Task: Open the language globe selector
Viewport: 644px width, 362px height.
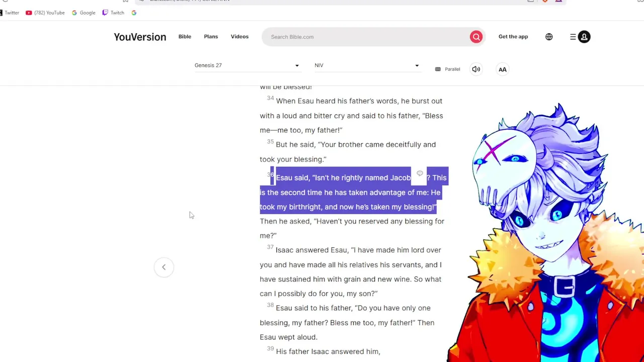Action: [x=549, y=37]
